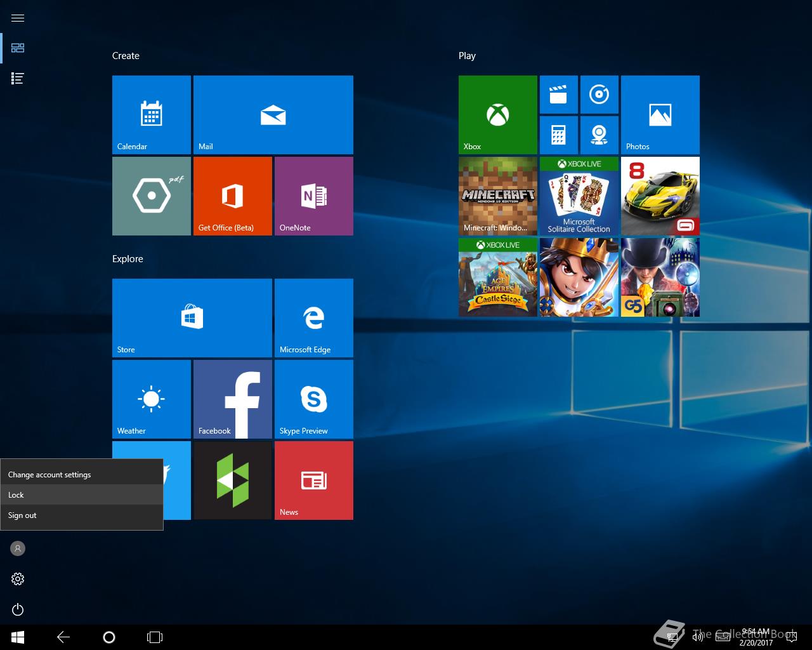Viewport: 812px width, 650px height.
Task: Open the News tile
Action: pos(314,481)
